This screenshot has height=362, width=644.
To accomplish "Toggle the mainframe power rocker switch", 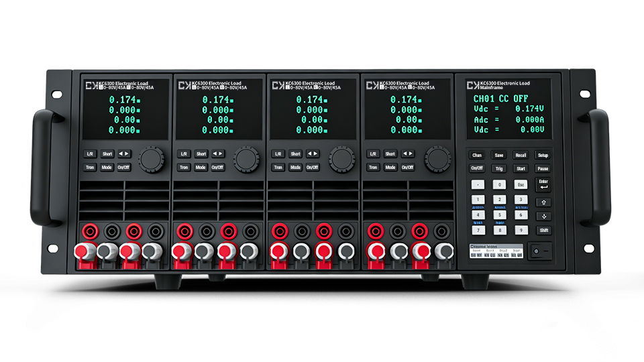I will coord(542,251).
